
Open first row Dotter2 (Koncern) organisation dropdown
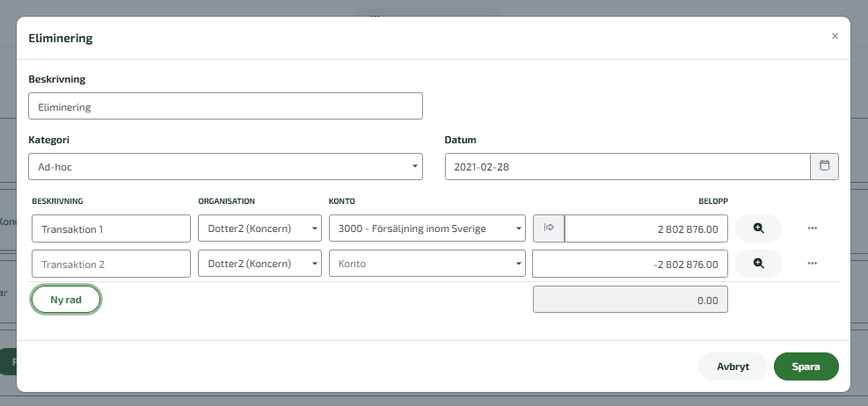point(259,228)
